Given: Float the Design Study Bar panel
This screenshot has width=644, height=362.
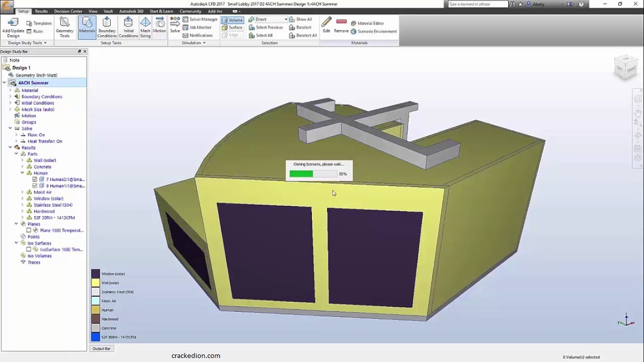Looking at the screenshot, I should pyautogui.click(x=79, y=51).
